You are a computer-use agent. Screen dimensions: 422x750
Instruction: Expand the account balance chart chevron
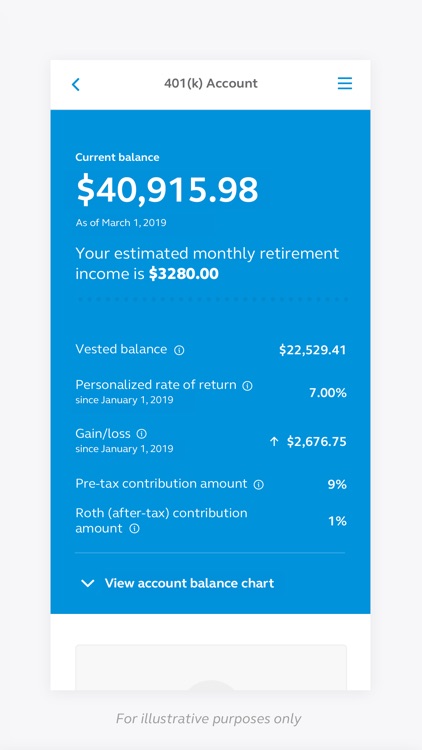(x=88, y=583)
